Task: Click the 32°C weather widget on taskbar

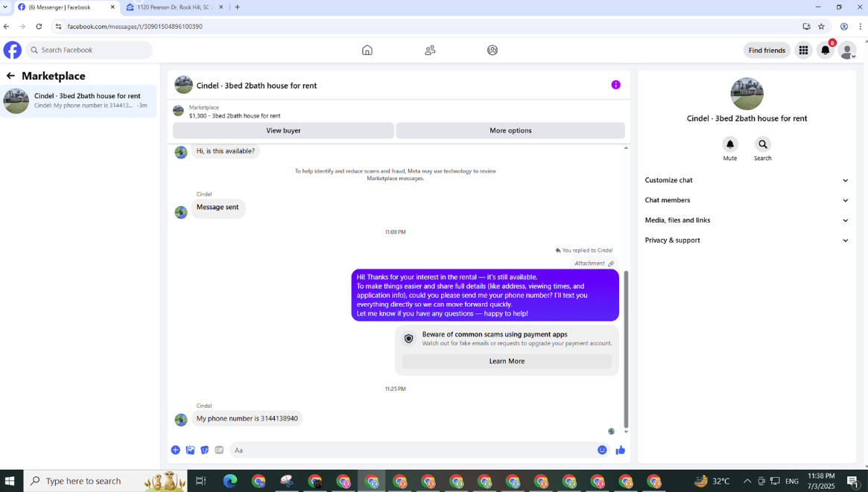Action: (x=712, y=481)
